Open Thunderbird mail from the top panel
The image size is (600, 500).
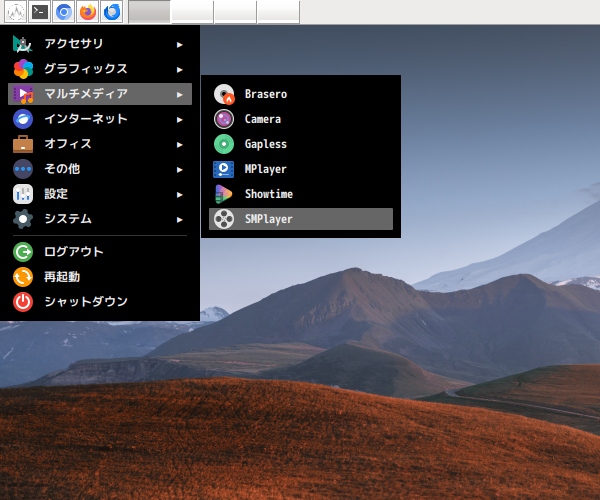[x=112, y=12]
